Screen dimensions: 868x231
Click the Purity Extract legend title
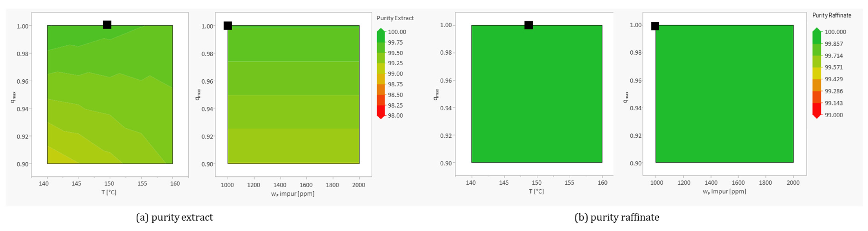point(395,18)
